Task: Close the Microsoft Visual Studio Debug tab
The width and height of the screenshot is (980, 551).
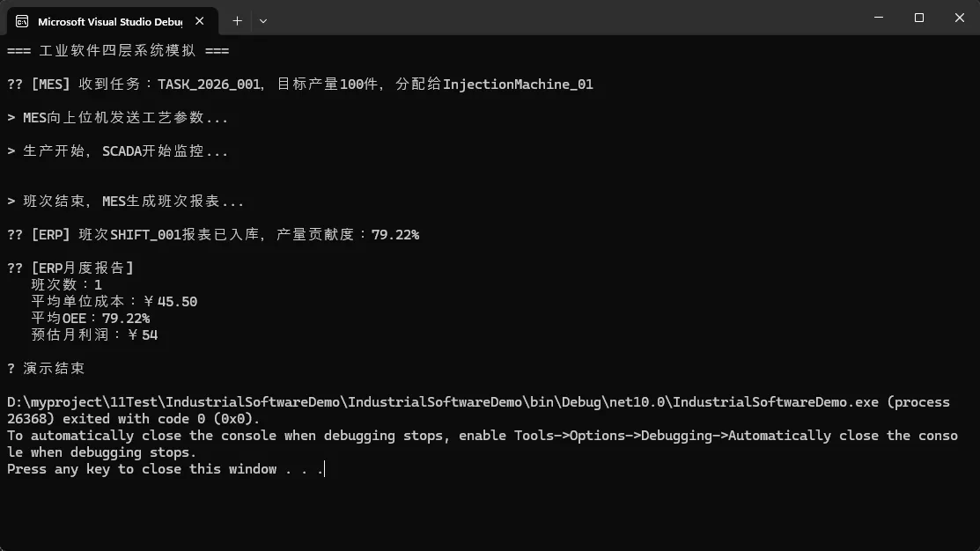Action: coord(203,19)
